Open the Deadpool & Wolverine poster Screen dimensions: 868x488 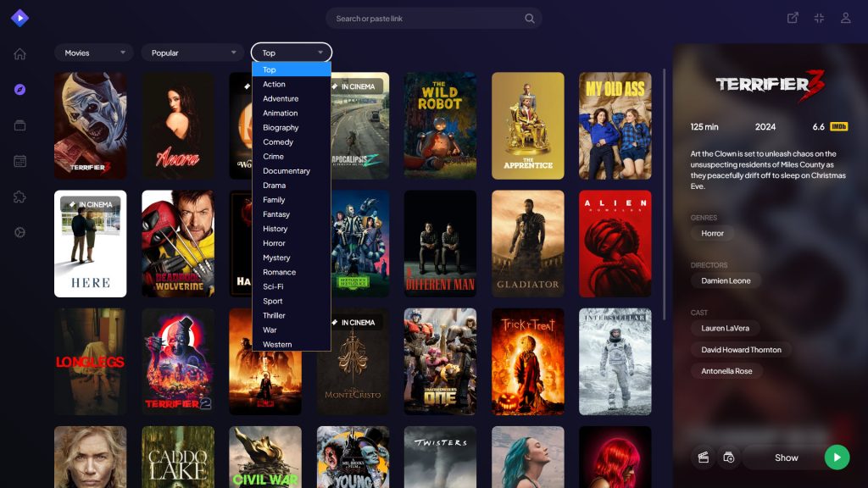pos(178,244)
